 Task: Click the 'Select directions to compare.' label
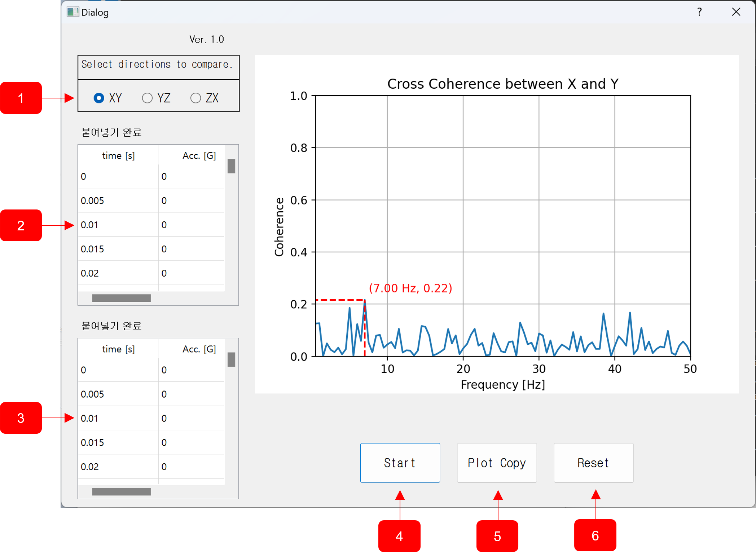(x=157, y=65)
